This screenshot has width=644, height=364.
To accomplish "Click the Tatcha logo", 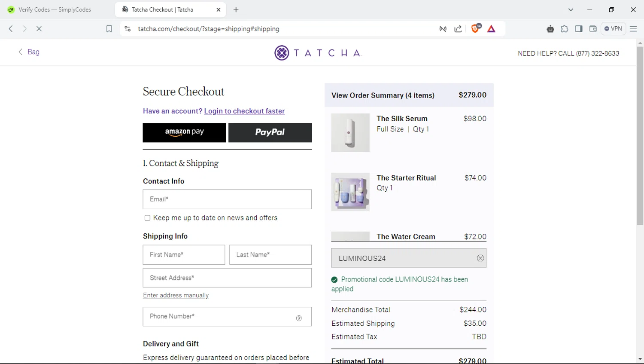I will tap(318, 53).
